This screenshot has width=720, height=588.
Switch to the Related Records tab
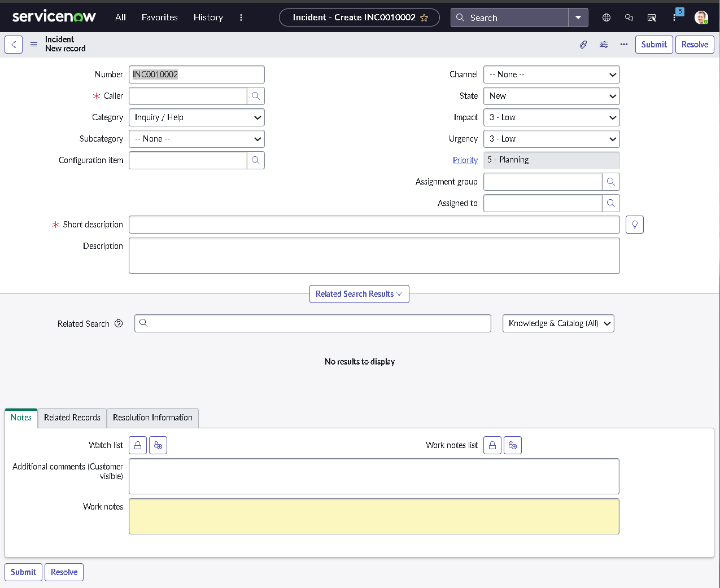click(72, 418)
